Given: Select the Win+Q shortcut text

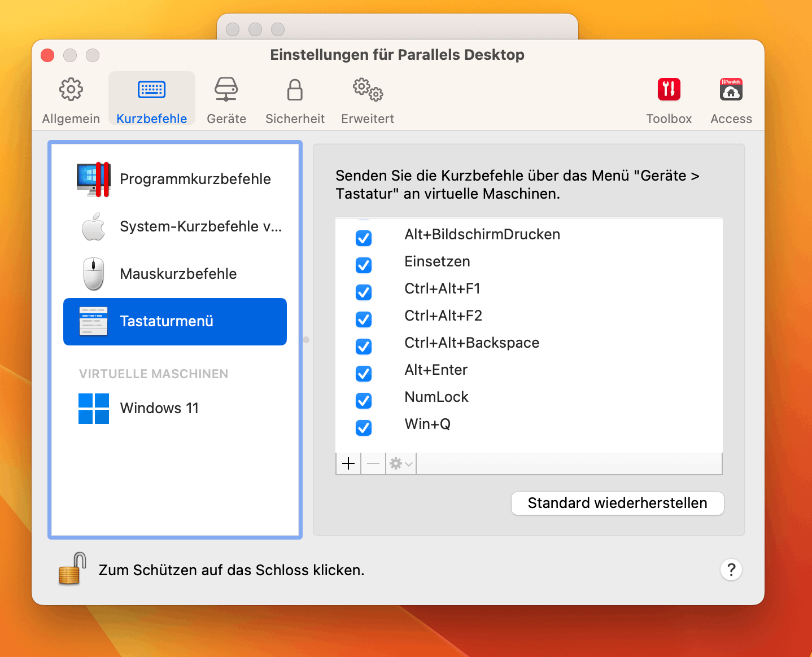Looking at the screenshot, I should pos(427,424).
